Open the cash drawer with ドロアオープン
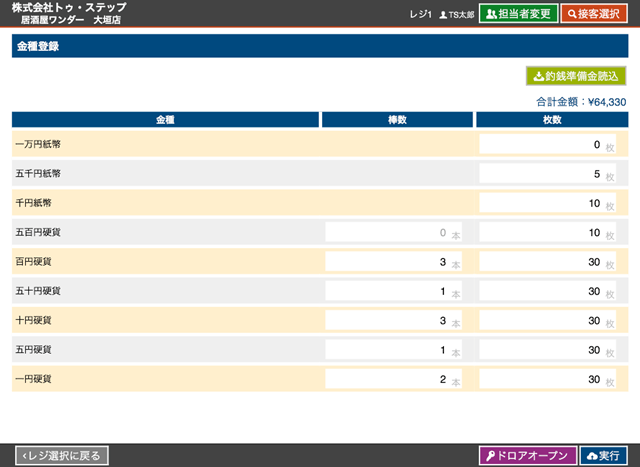Viewport: 640px width, 467px height. (x=528, y=456)
